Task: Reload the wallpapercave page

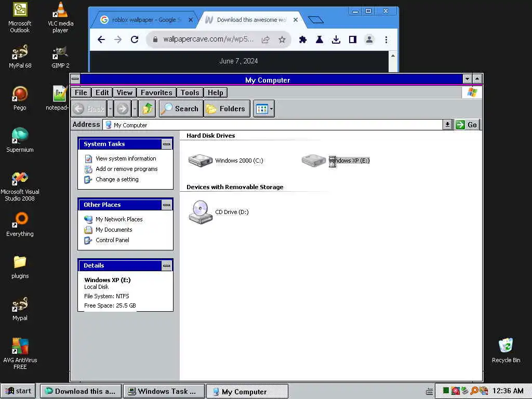Action: (135, 39)
